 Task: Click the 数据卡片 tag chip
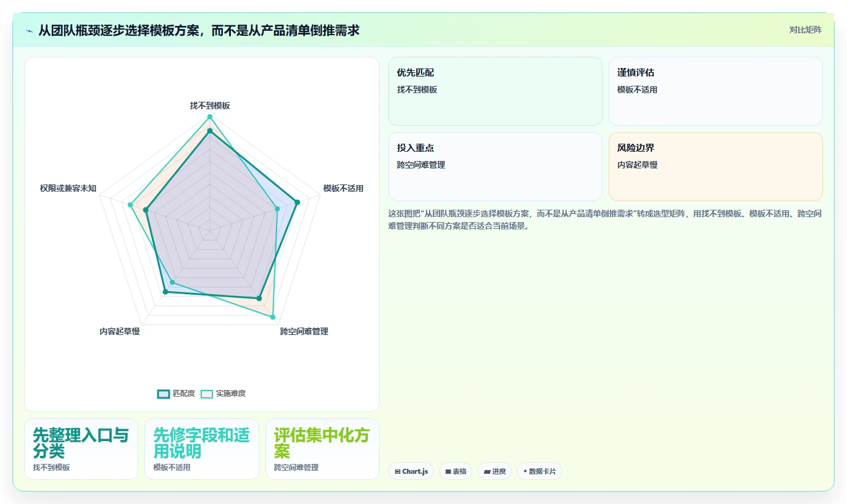[x=540, y=471]
